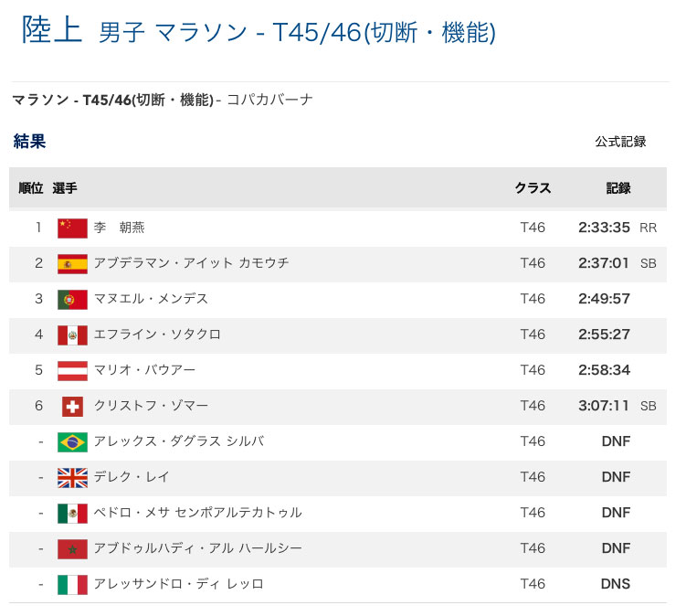Image resolution: width=686 pixels, height=616 pixels.
Task: Click the Peru flag icon
Action: [72, 335]
